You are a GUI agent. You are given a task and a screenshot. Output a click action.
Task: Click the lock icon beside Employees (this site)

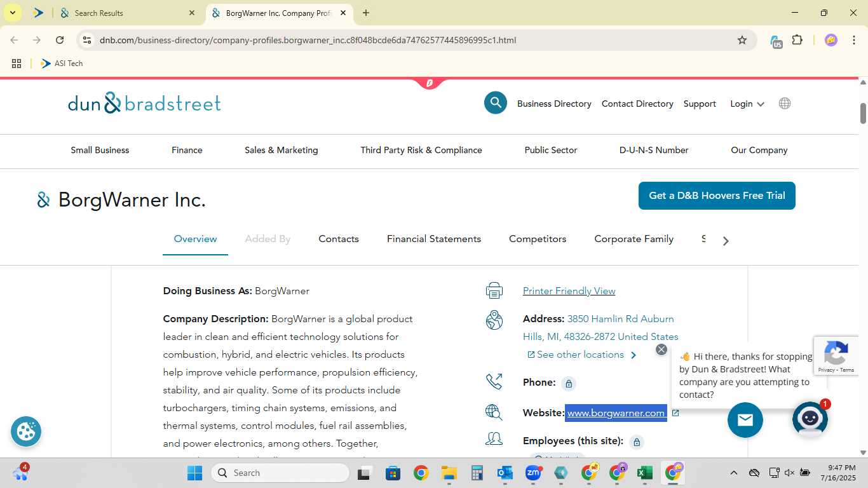(x=637, y=442)
